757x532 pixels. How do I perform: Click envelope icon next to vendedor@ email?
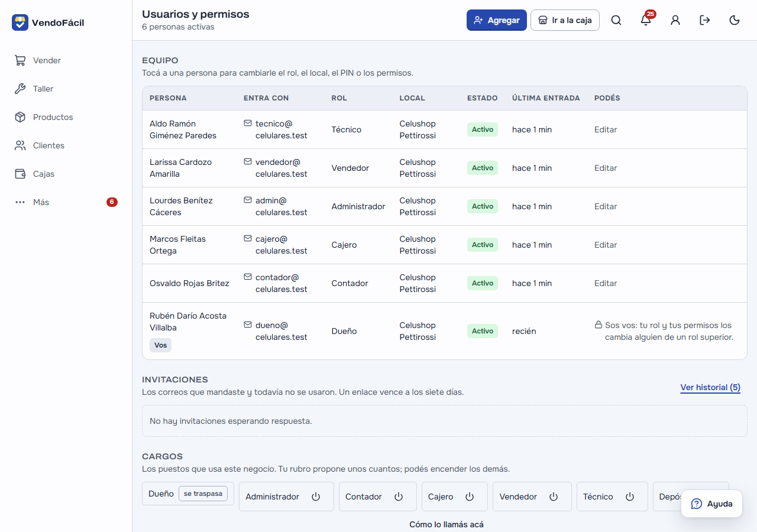(x=248, y=162)
